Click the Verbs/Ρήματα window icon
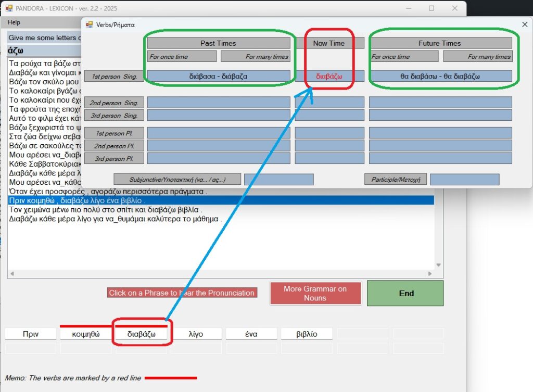 click(x=89, y=24)
